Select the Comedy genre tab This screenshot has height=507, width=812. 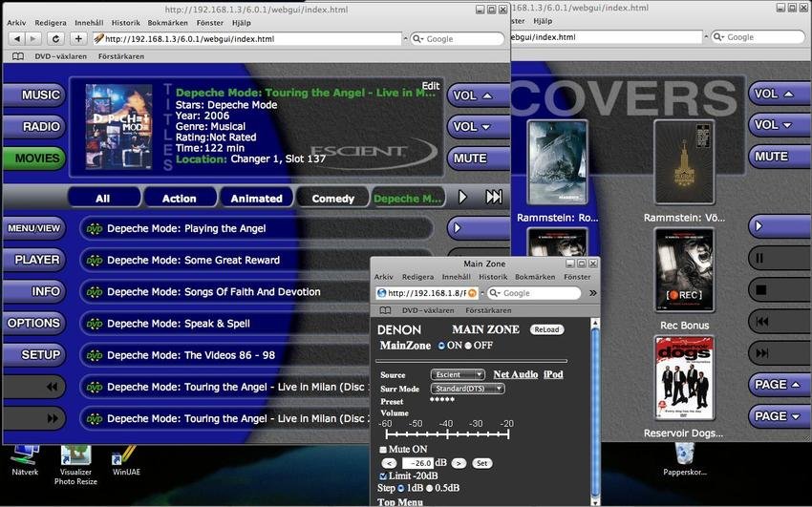(333, 199)
